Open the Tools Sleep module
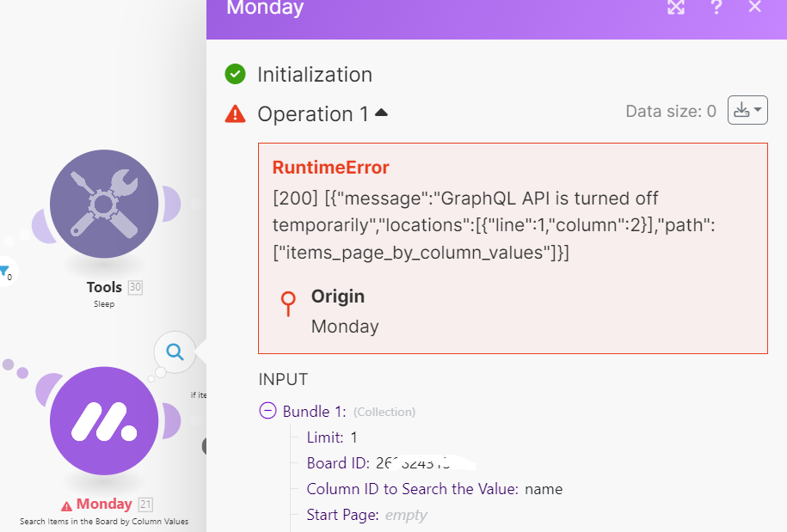Screen dimensions: 787x532 coord(104,204)
